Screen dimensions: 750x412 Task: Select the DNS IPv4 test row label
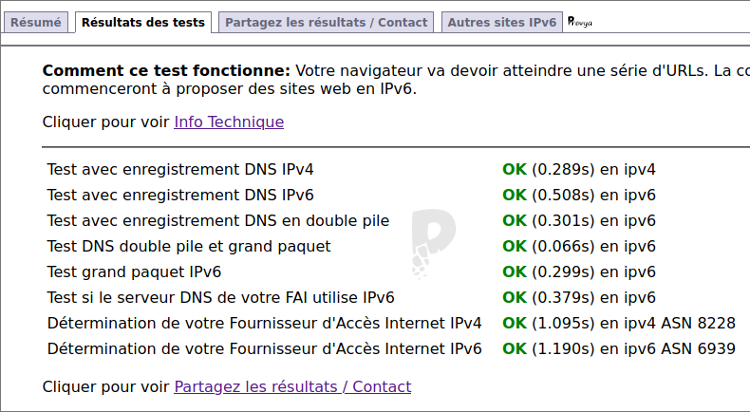180,169
